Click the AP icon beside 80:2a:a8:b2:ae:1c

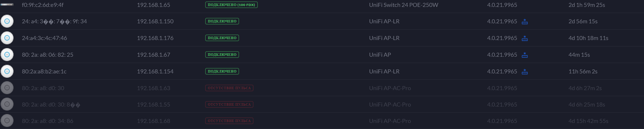(7, 71)
